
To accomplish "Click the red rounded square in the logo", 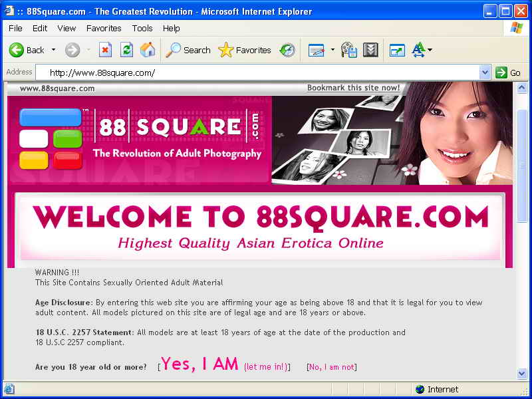I will click(68, 160).
